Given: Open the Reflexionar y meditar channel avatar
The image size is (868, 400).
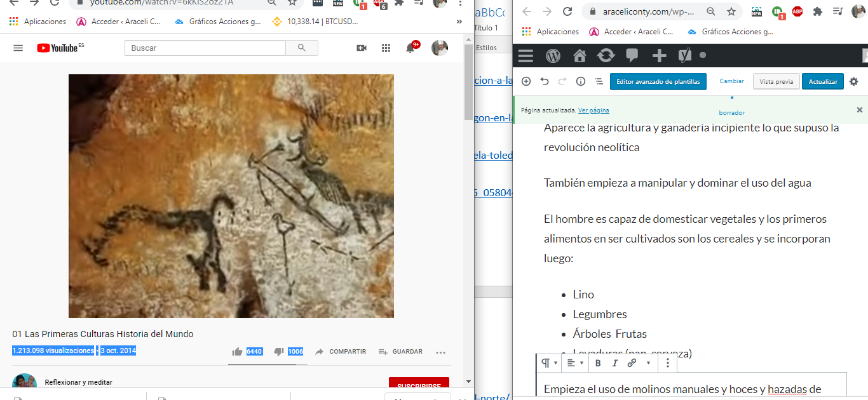Looking at the screenshot, I should pyautogui.click(x=24, y=383).
